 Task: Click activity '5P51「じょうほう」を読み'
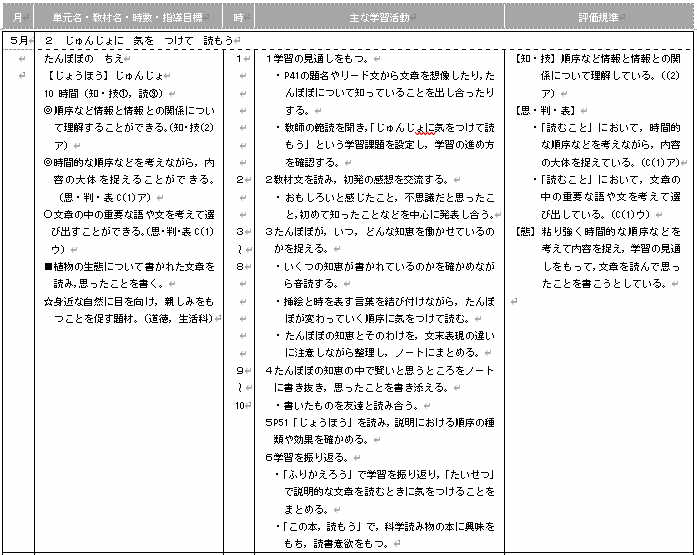380,422
